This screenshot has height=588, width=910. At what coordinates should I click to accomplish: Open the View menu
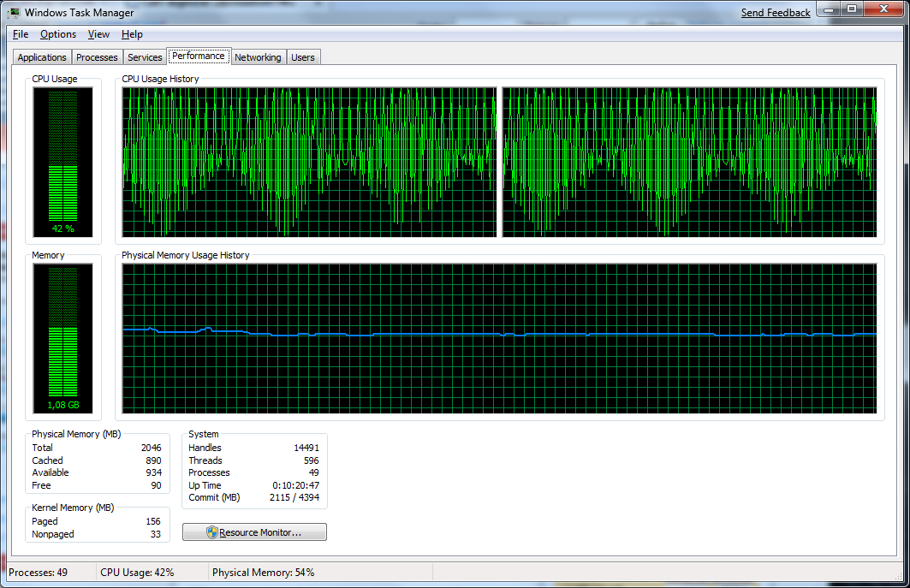pos(98,34)
